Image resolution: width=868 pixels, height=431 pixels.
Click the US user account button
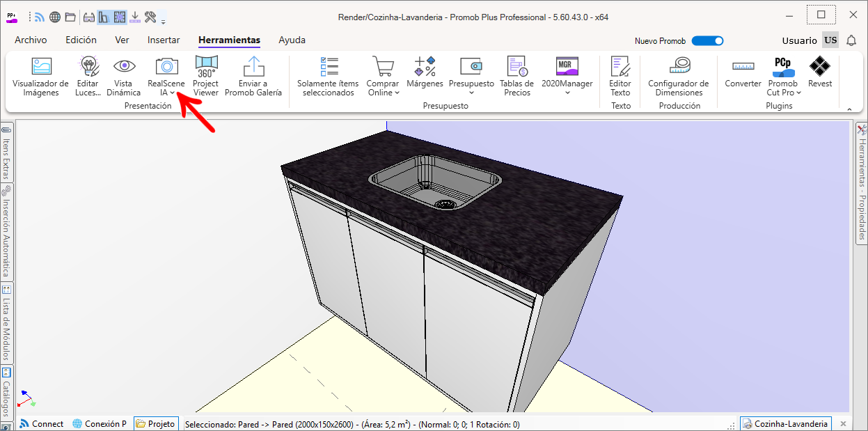830,40
